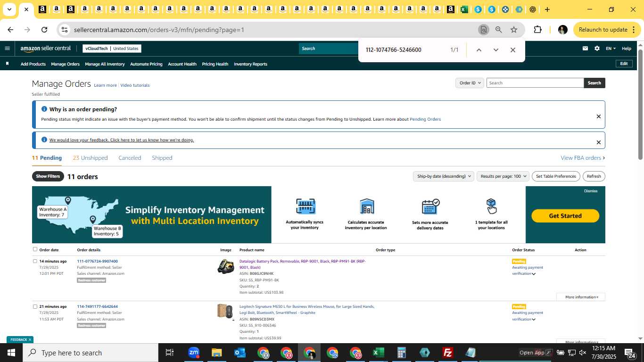The height and width of the screenshot is (362, 644).
Task: Open the Seller Central settings gear
Action: pos(597,48)
